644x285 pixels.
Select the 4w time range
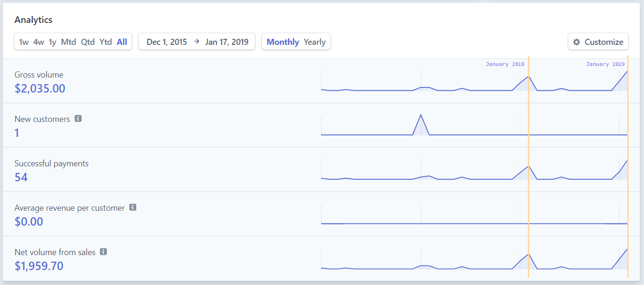click(39, 42)
